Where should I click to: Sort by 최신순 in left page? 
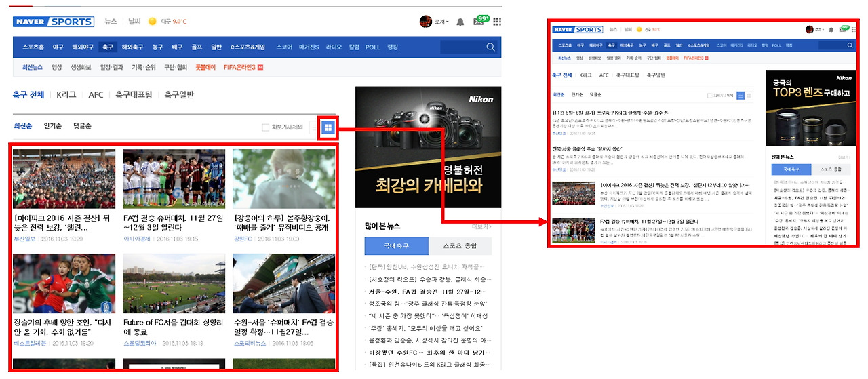coord(22,126)
